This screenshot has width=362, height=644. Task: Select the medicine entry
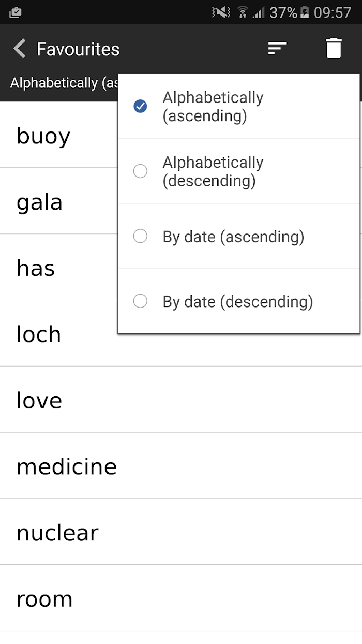coord(181,466)
